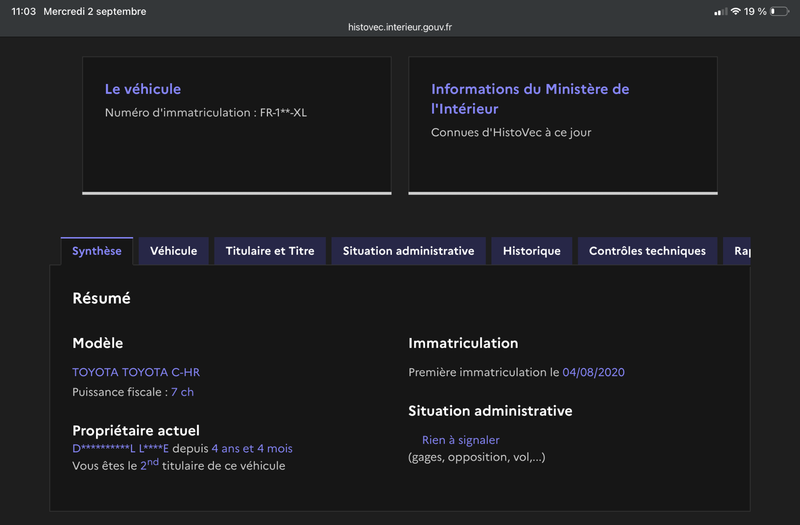Tap the histovec.interieur.gouv.fr address bar
This screenshot has height=525, width=800.
pos(400,27)
